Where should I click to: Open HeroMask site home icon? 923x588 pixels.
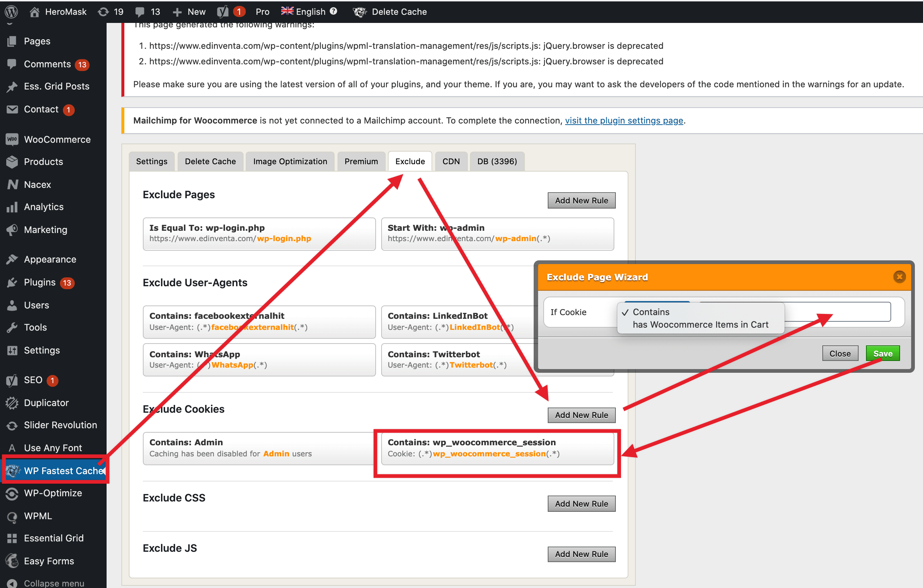coord(34,12)
